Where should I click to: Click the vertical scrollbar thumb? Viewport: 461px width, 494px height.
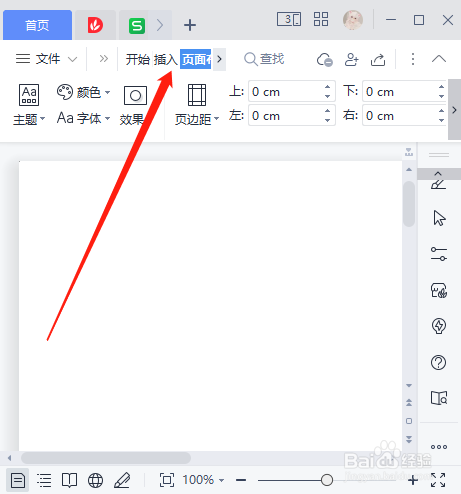tap(409, 204)
